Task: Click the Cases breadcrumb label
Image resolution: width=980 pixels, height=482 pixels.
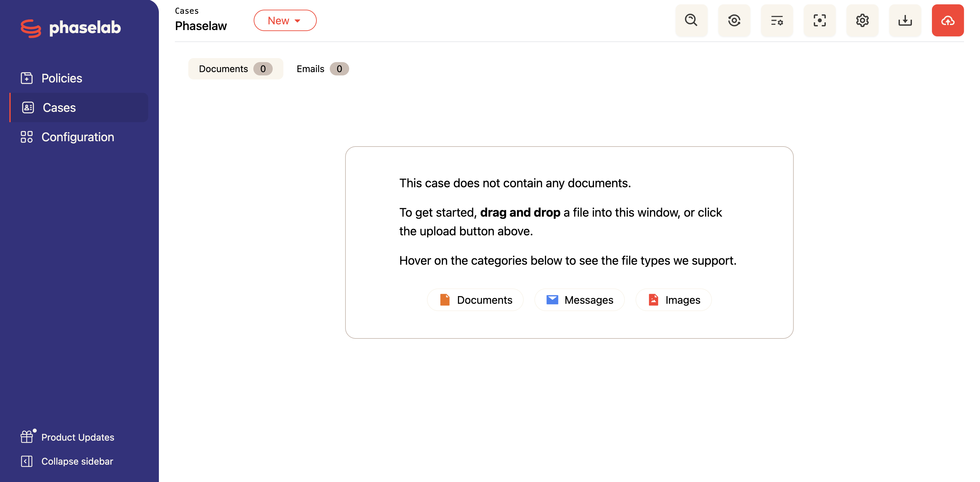Action: click(x=187, y=11)
